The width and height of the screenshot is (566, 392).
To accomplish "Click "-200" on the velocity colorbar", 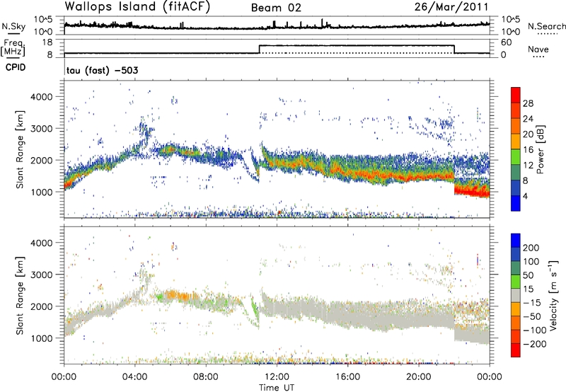I will point(535,344).
